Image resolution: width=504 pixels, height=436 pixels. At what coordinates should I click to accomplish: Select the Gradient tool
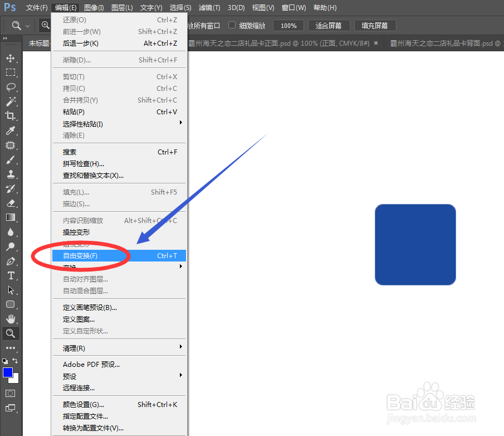(x=10, y=217)
